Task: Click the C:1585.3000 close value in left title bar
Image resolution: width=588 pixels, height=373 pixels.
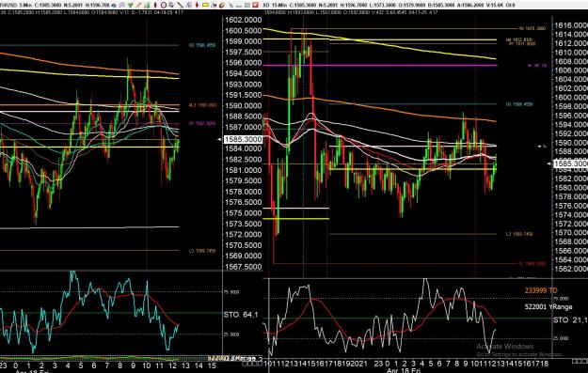Action: tap(48, 5)
